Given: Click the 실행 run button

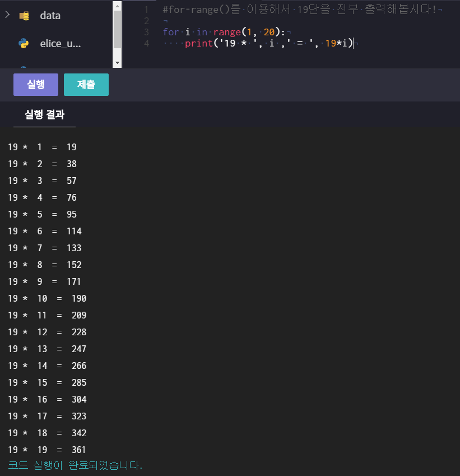Looking at the screenshot, I should click(36, 85).
